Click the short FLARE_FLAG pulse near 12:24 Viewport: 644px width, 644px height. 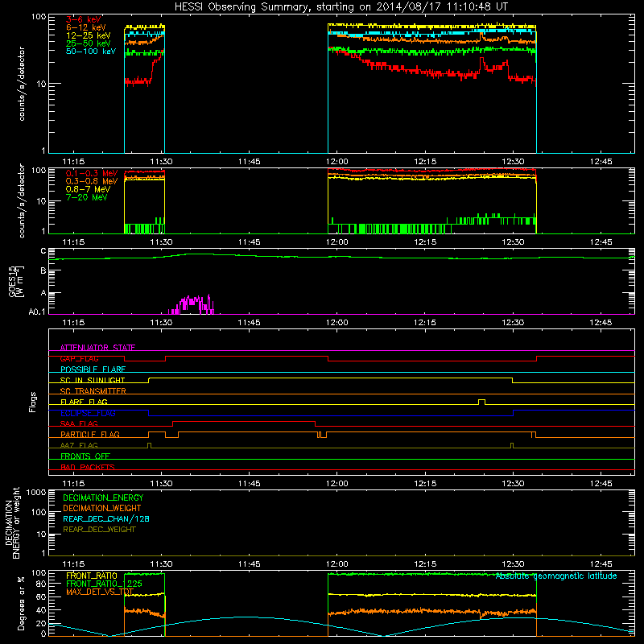481,402
